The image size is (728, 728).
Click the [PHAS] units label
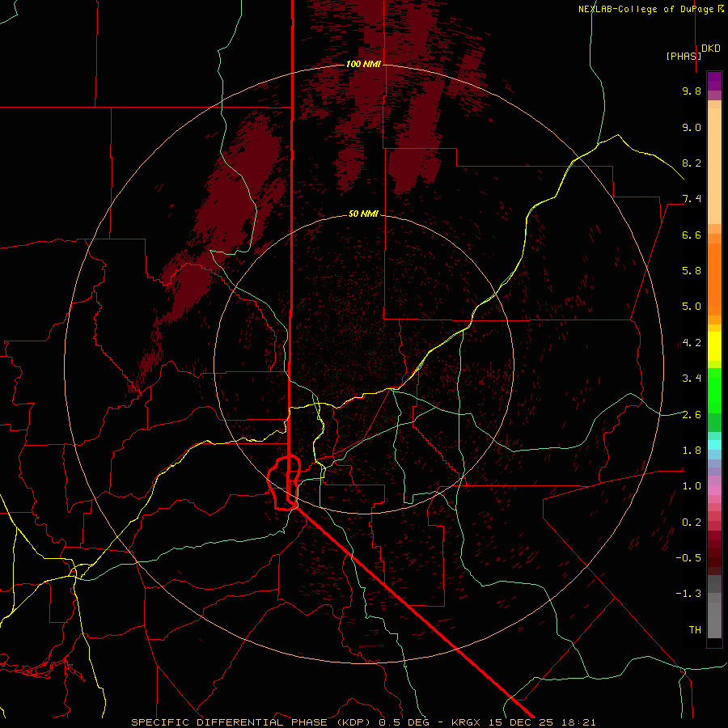(684, 56)
